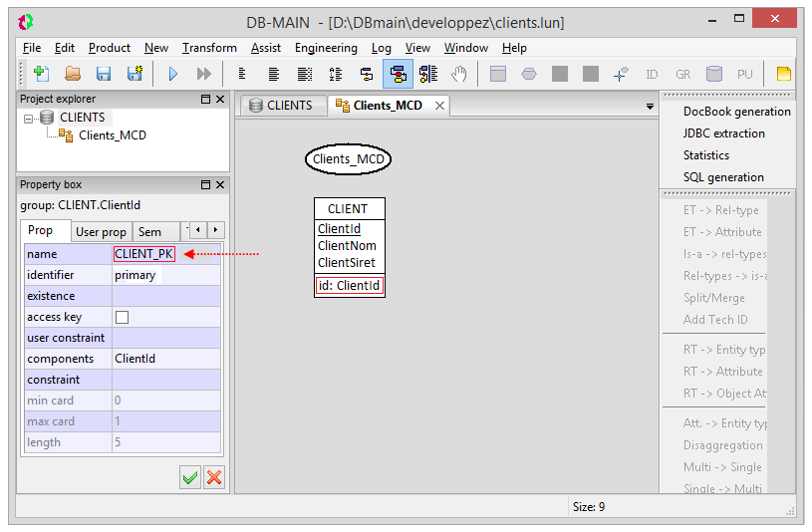Screen dimensions: 812x532
Task: Click the New project toolbar icon
Action: pyautogui.click(x=41, y=74)
